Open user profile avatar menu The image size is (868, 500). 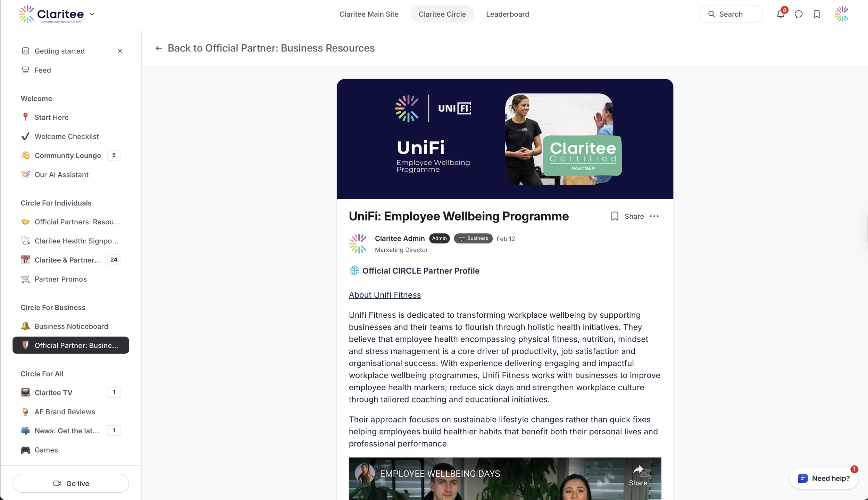(842, 14)
